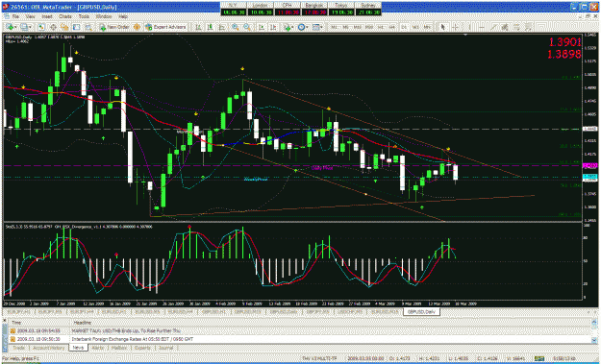Click the New Order button
The height and width of the screenshot is (364, 601).
pos(114,27)
